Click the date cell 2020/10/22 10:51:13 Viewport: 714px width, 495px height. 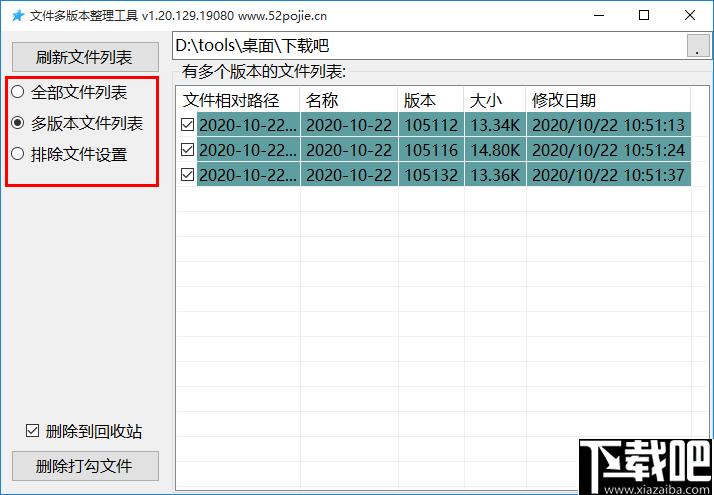point(609,125)
